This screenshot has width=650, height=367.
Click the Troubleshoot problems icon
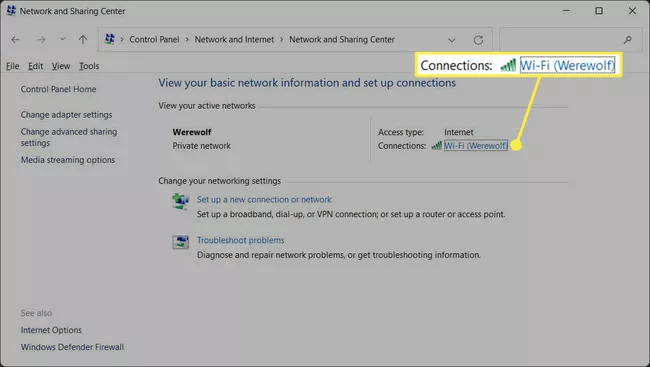[x=180, y=242]
